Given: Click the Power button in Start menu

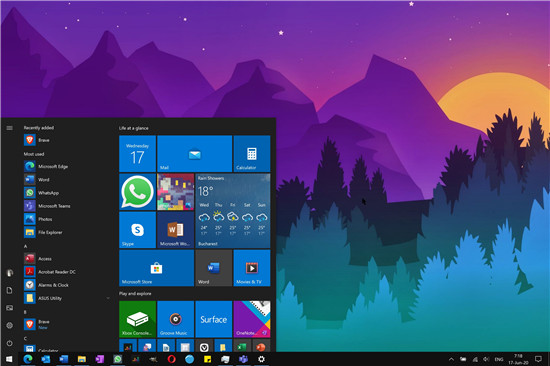Looking at the screenshot, I should [x=9, y=343].
